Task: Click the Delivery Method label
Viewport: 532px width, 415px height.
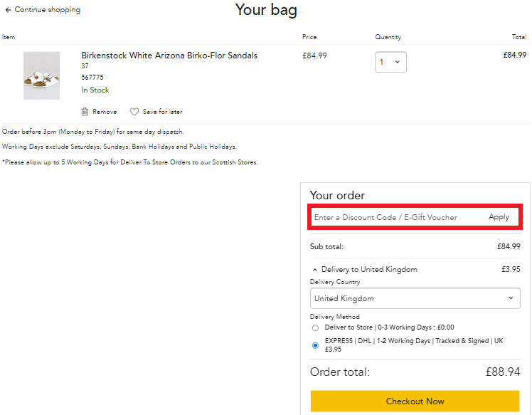Action: [x=335, y=317]
